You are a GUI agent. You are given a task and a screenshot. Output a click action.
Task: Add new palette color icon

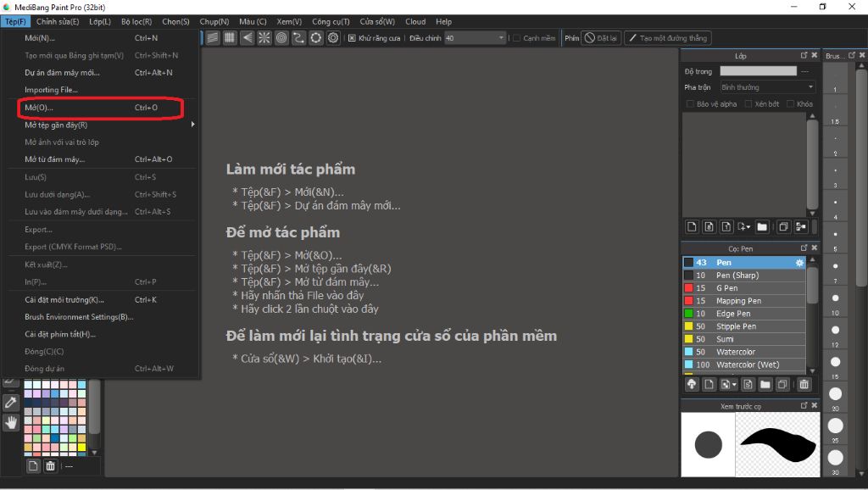click(x=33, y=465)
